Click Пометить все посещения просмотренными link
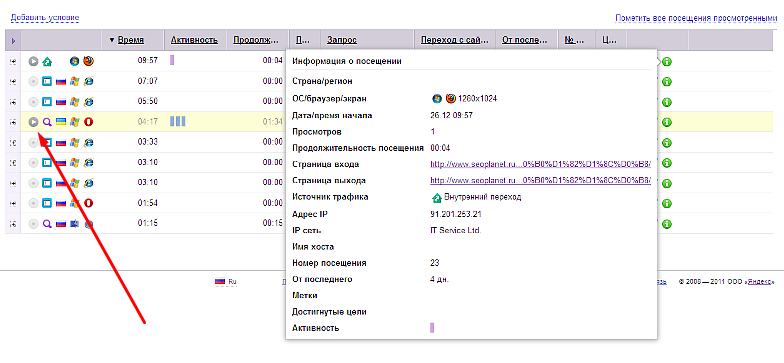The image size is (784, 363). tap(696, 18)
